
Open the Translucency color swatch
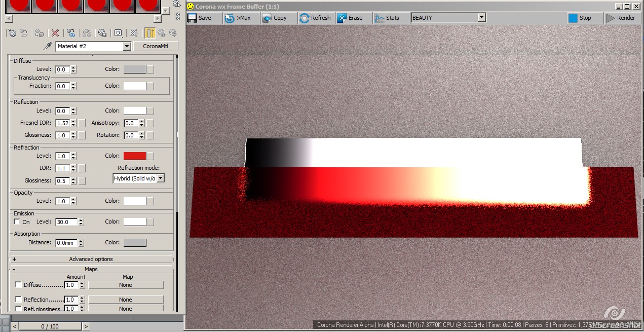[135, 86]
